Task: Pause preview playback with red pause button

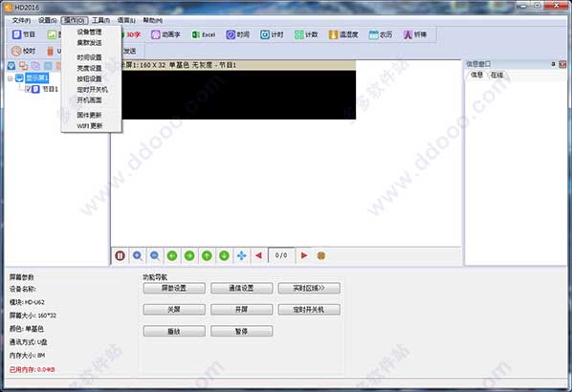Action: 120,255
